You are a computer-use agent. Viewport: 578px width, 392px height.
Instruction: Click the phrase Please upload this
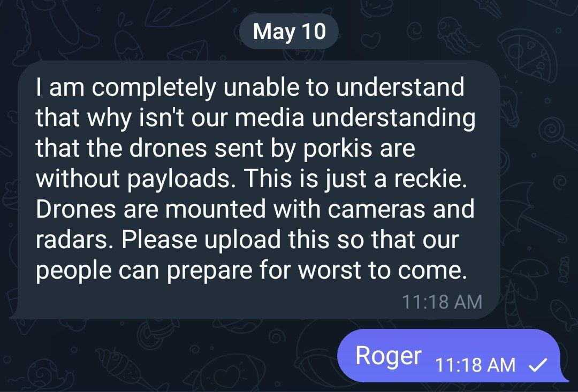pos(225,240)
